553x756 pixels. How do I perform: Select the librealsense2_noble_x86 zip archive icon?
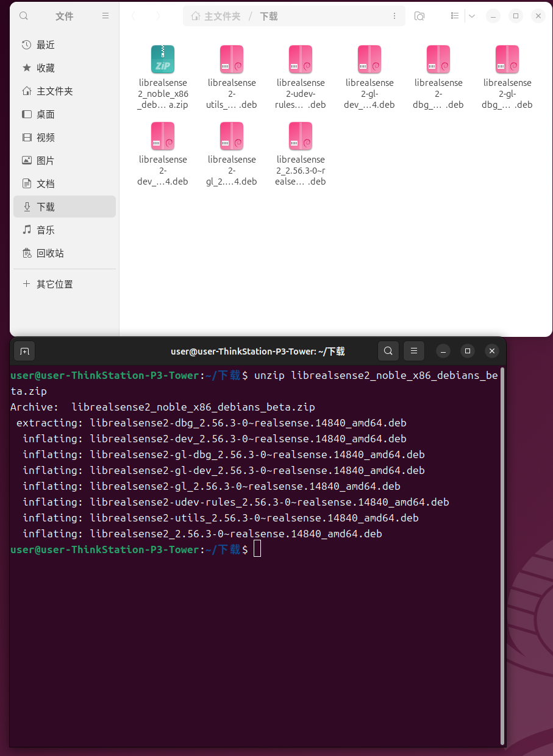[163, 59]
